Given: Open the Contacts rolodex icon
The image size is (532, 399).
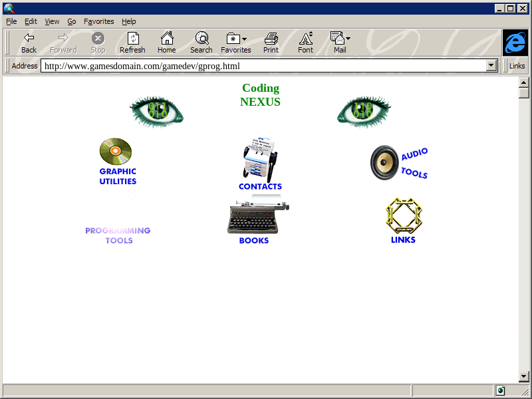Looking at the screenshot, I should (x=259, y=160).
